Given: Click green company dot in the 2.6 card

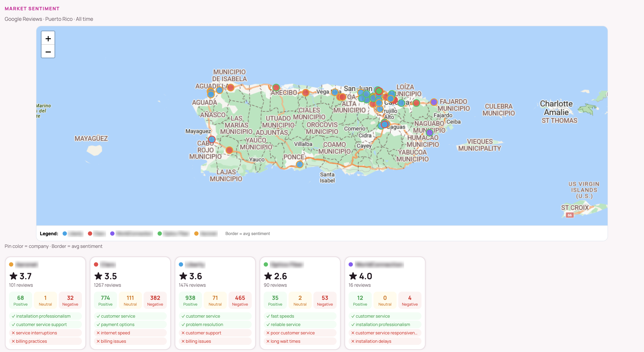Looking at the screenshot, I should 266,264.
